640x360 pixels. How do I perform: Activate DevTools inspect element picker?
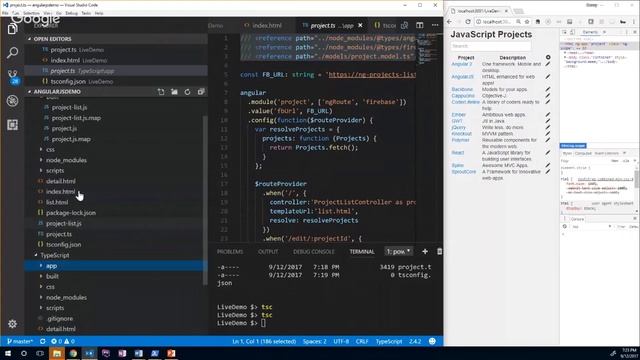coord(565,32)
